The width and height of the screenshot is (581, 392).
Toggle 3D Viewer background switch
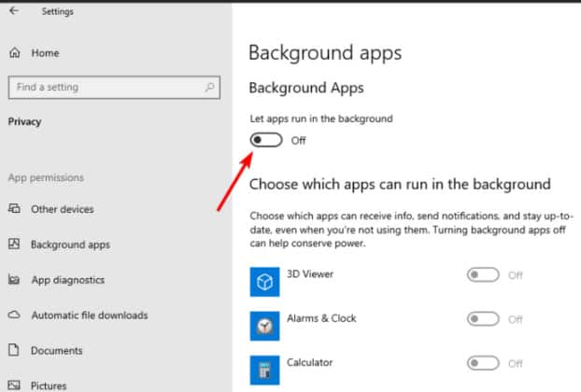(x=483, y=275)
